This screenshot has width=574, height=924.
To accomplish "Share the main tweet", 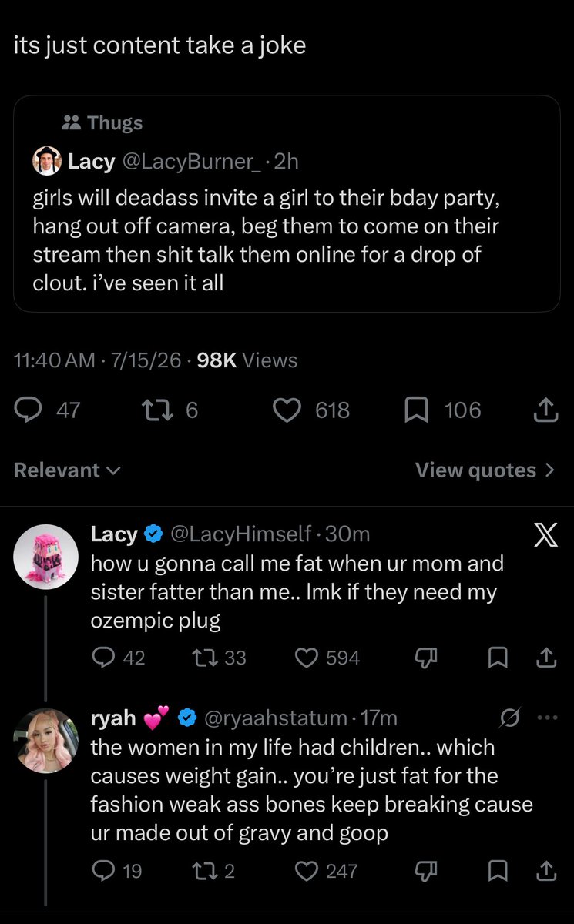I will click(x=545, y=410).
